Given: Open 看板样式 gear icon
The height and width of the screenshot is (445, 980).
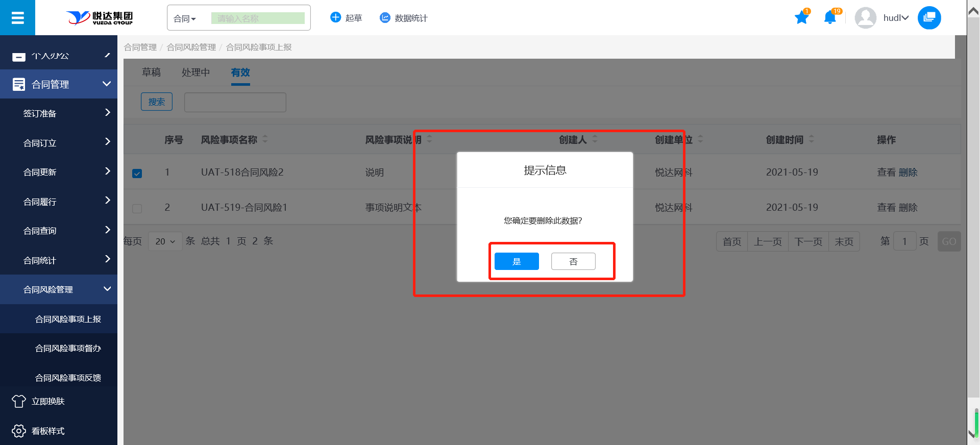Looking at the screenshot, I should click(x=19, y=431).
